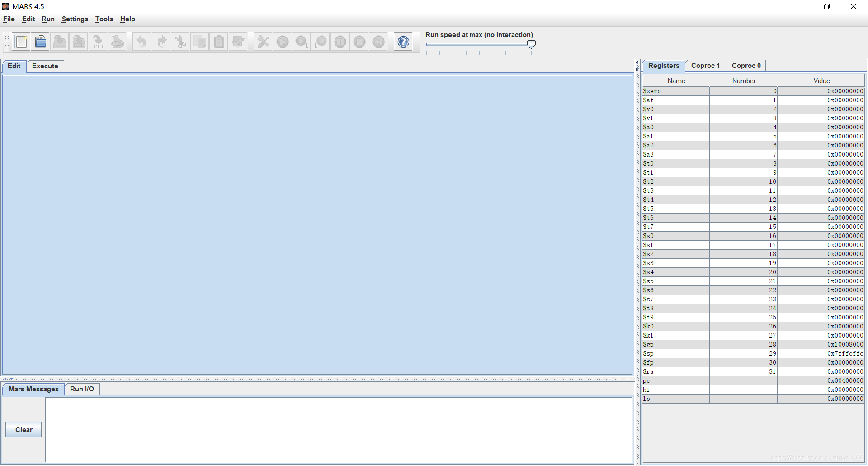Select the Registers tab

pos(664,66)
